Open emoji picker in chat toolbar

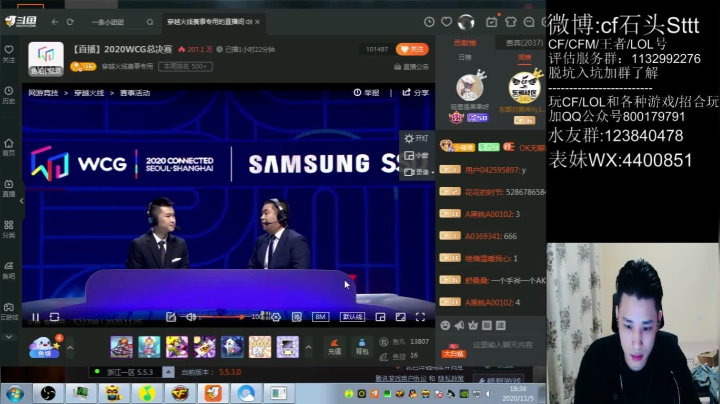click(x=445, y=325)
